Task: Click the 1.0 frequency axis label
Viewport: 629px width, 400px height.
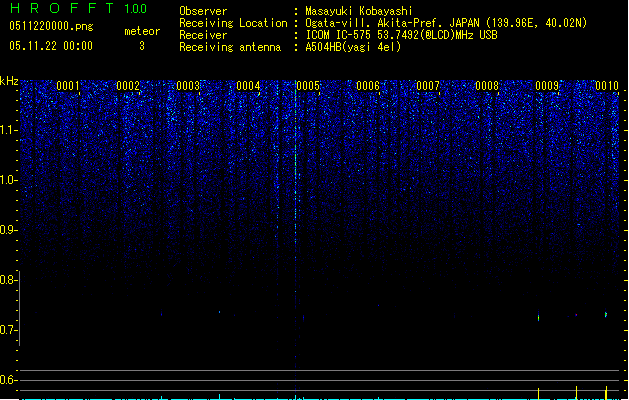Action: (x=8, y=180)
